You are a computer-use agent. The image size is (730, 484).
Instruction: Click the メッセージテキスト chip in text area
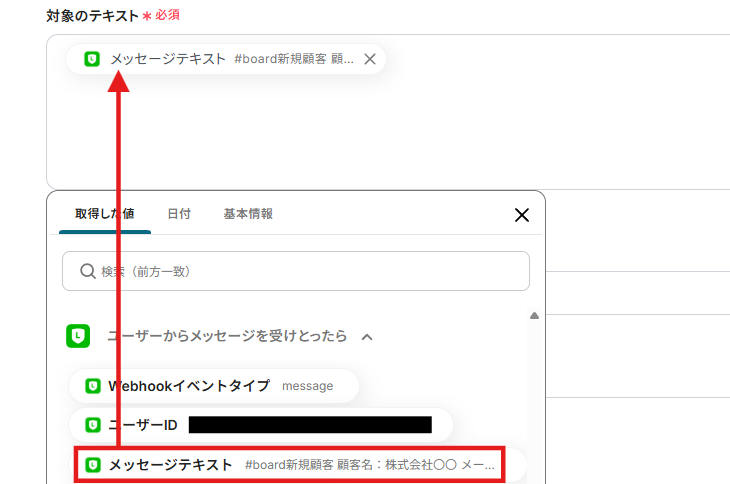(x=226, y=59)
